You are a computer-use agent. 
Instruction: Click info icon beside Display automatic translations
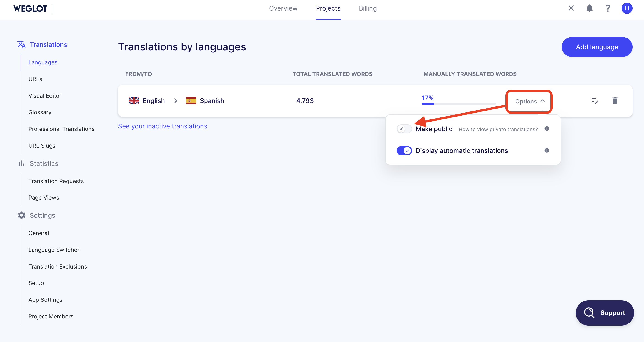(x=547, y=150)
